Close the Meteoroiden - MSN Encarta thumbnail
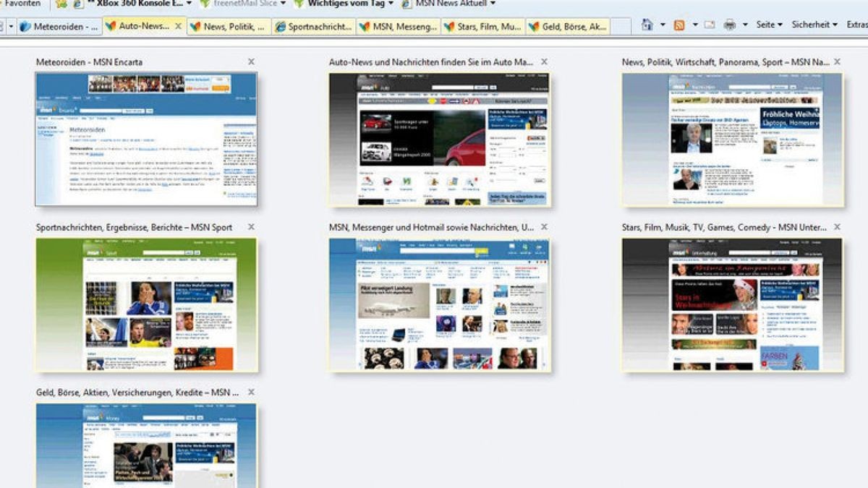This screenshot has width=868, height=488. click(251, 62)
